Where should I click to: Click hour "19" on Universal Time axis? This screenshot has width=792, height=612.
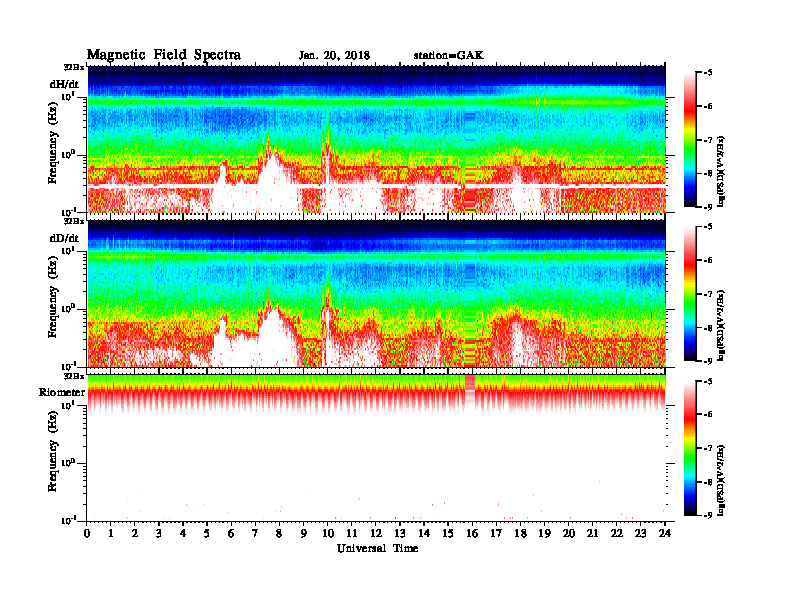(544, 534)
